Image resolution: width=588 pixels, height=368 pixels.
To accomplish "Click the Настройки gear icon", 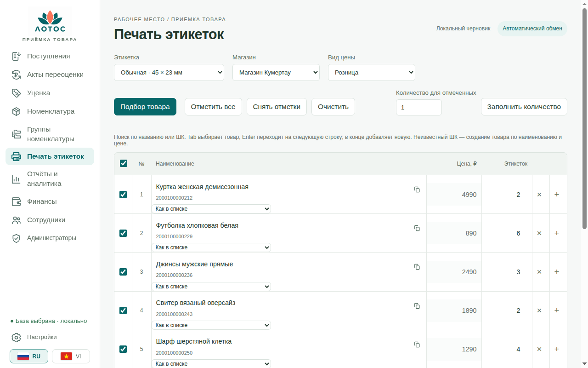I will (17, 337).
